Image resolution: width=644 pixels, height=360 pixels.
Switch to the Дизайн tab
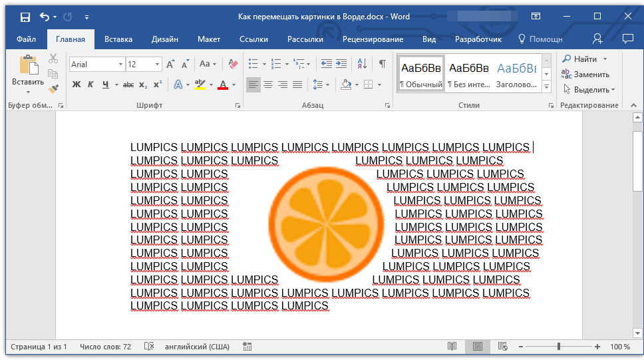pyautogui.click(x=165, y=39)
